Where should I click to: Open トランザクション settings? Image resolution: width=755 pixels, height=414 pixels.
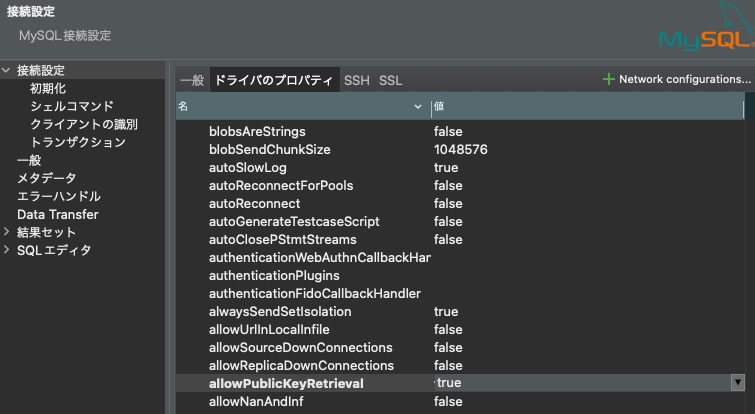pos(78,142)
